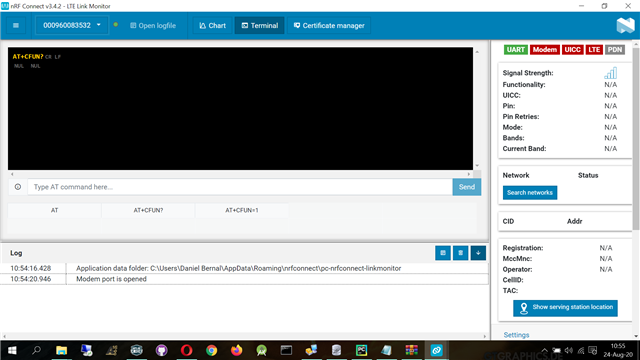This screenshot has width=640, height=360.
Task: Click the signal strength bars icon
Action: click(611, 73)
